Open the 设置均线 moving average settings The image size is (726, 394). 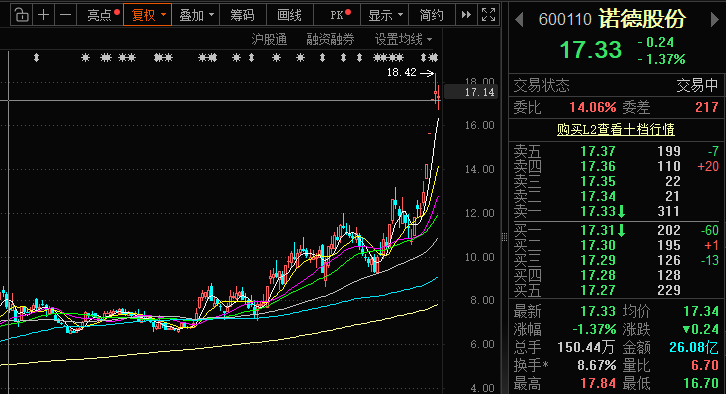pos(403,39)
